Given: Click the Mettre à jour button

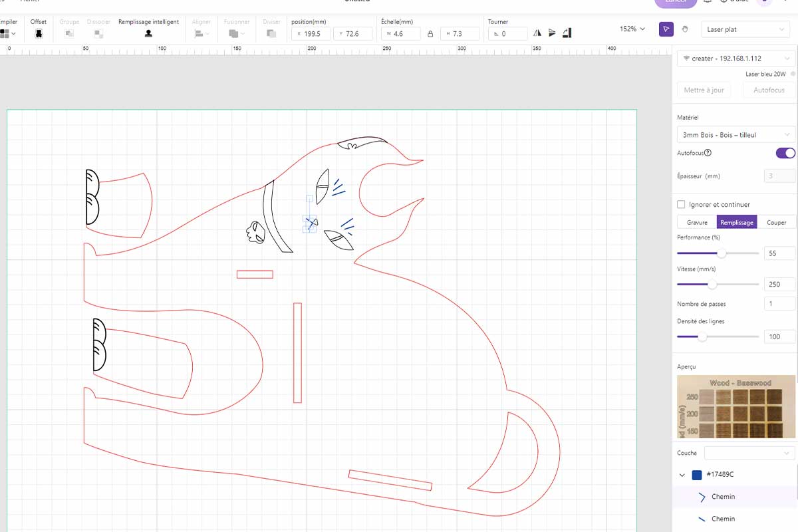Looking at the screenshot, I should [x=704, y=90].
